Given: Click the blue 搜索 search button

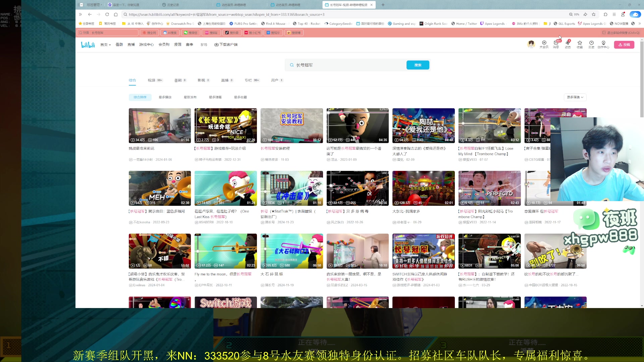Looking at the screenshot, I should pos(418,65).
